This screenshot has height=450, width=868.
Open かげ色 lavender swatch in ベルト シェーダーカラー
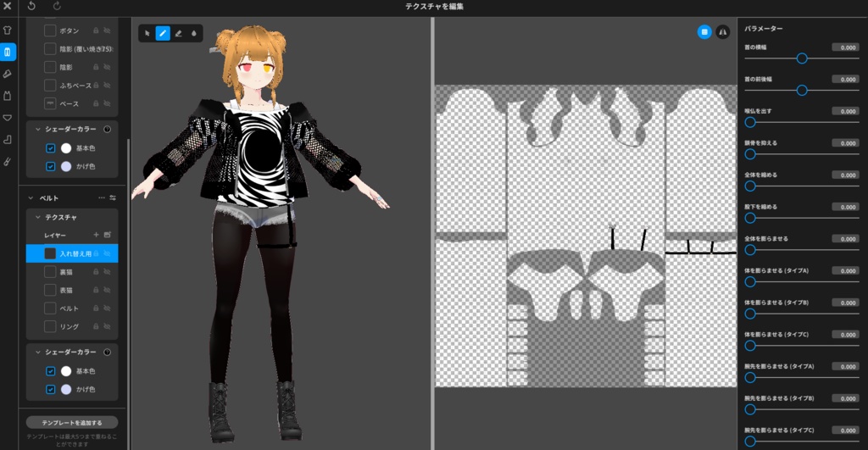tap(66, 389)
